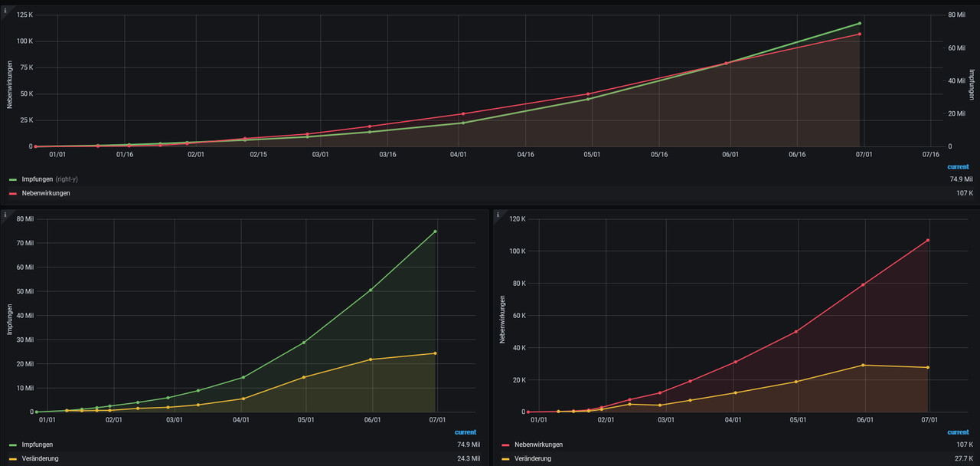Screen dimensions: 980x466
Task: Open info icon of the top combined panel
Action: click(5, 11)
